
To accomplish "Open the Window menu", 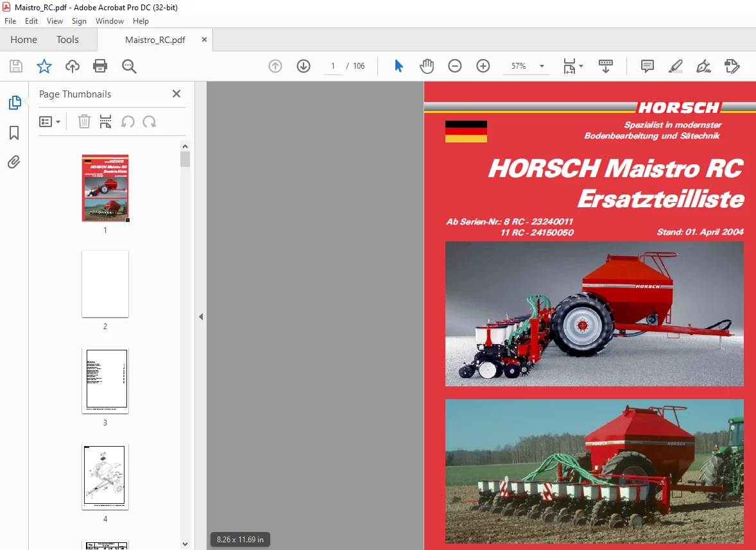I will pyautogui.click(x=110, y=21).
